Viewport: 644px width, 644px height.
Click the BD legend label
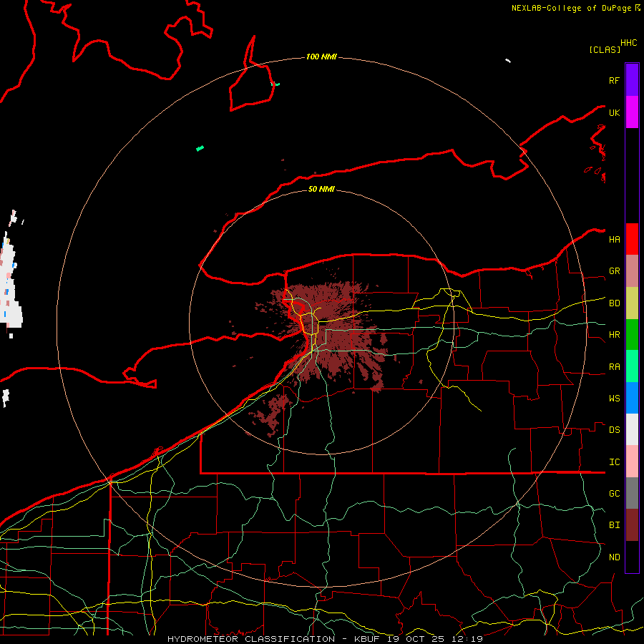click(x=614, y=303)
